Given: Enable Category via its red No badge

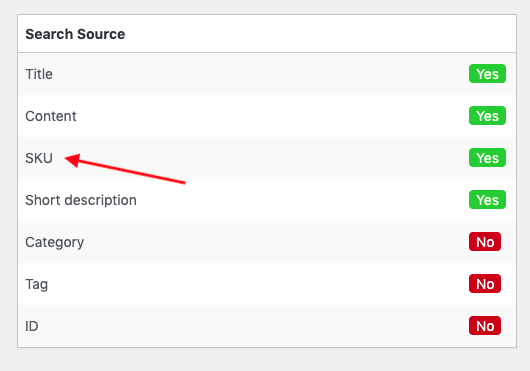Looking at the screenshot, I should coord(485,242).
